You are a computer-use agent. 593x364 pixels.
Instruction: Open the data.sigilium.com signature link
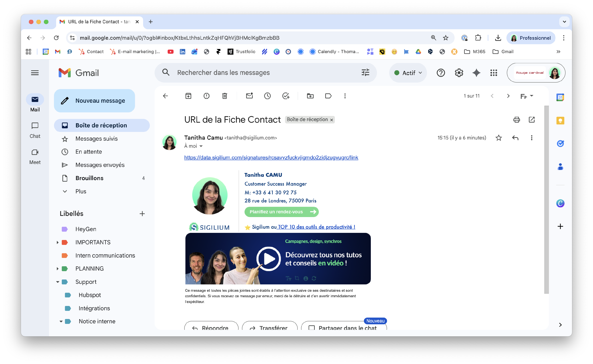point(271,157)
